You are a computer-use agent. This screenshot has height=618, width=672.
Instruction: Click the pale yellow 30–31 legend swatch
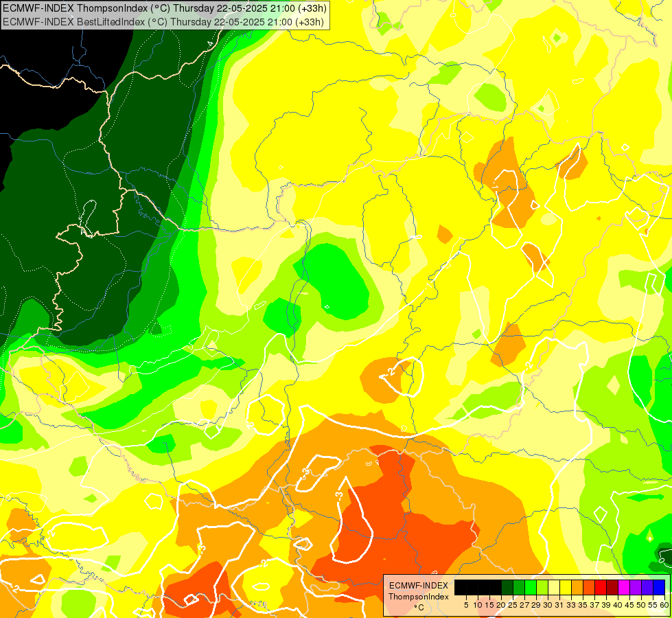[554, 588]
